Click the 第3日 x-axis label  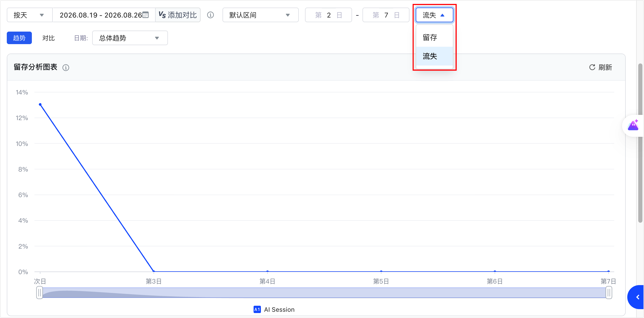pyautogui.click(x=154, y=281)
